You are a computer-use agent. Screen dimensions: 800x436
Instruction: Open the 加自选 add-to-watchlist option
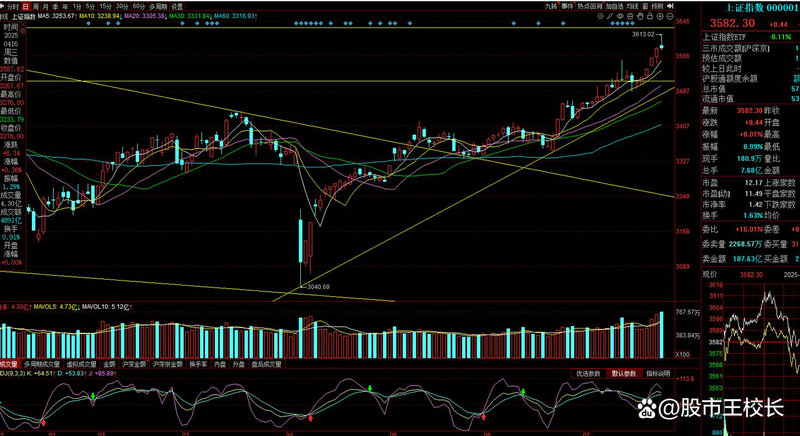click(612, 6)
